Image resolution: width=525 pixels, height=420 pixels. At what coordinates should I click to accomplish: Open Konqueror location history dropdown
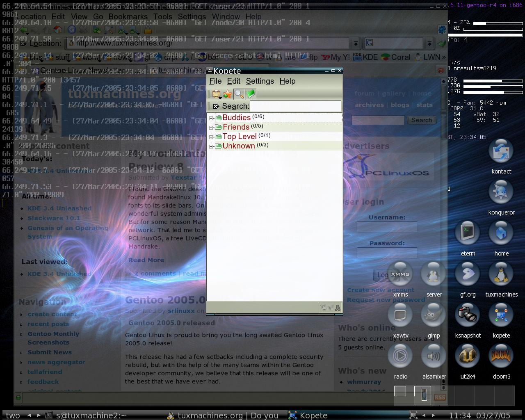[x=356, y=43]
